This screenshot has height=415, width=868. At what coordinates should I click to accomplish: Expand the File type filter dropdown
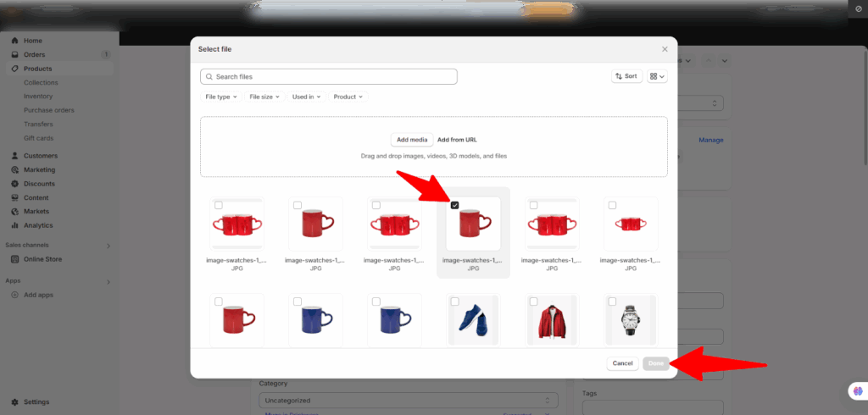coord(221,97)
